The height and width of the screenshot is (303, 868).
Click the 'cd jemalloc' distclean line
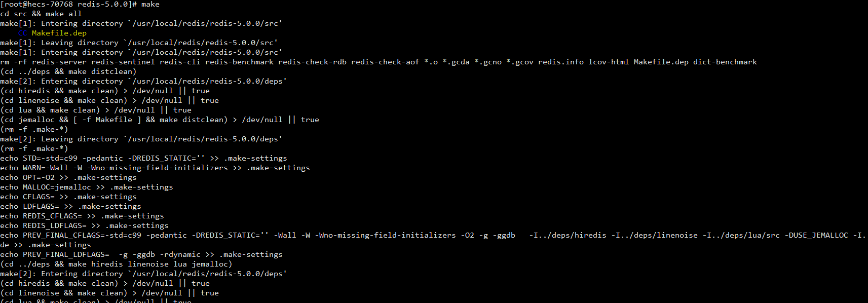click(x=160, y=120)
